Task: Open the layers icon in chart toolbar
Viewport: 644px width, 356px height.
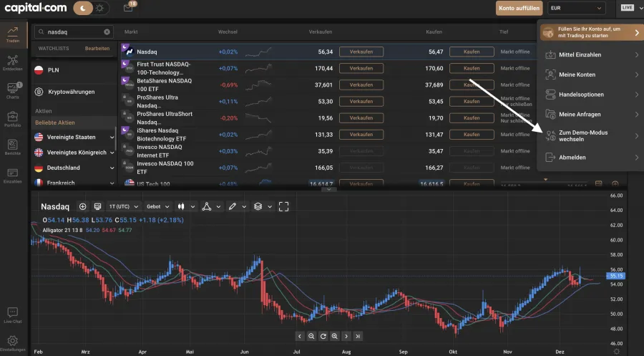Action: pos(258,206)
